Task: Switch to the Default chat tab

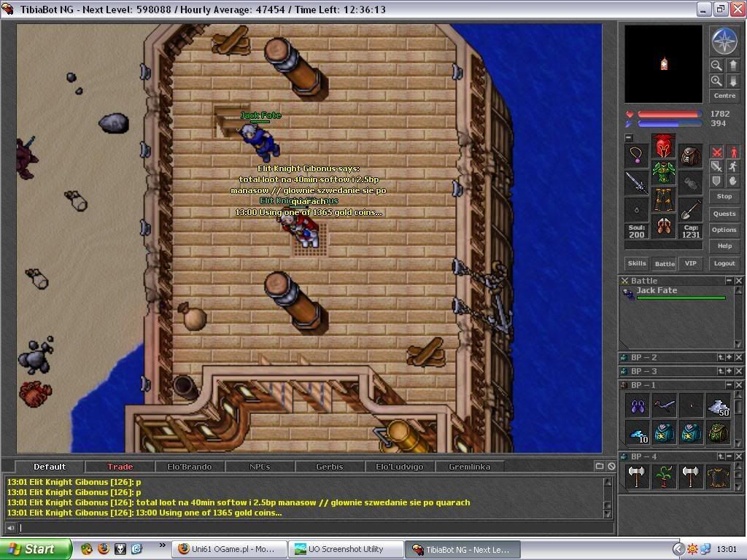Action: pyautogui.click(x=50, y=467)
